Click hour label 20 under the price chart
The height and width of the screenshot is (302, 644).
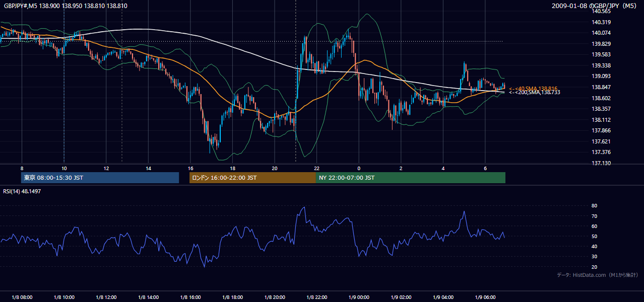pyautogui.click(x=275, y=168)
